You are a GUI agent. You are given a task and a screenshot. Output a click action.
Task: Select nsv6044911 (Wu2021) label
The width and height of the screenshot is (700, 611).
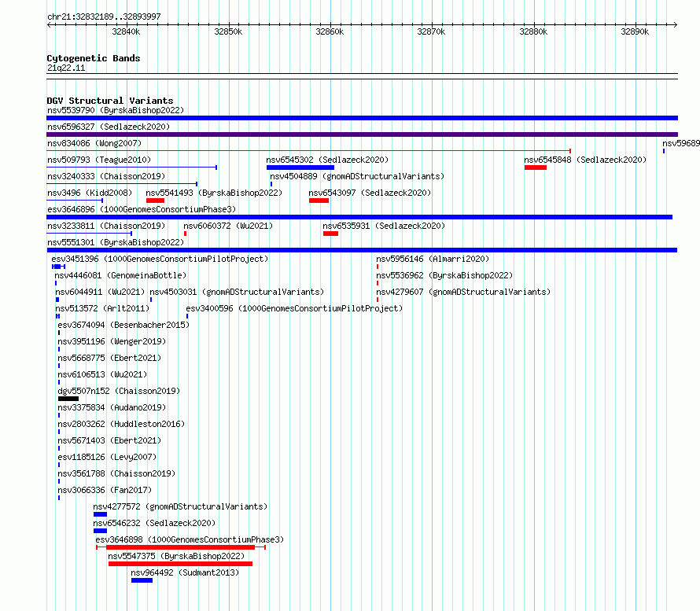100,292
